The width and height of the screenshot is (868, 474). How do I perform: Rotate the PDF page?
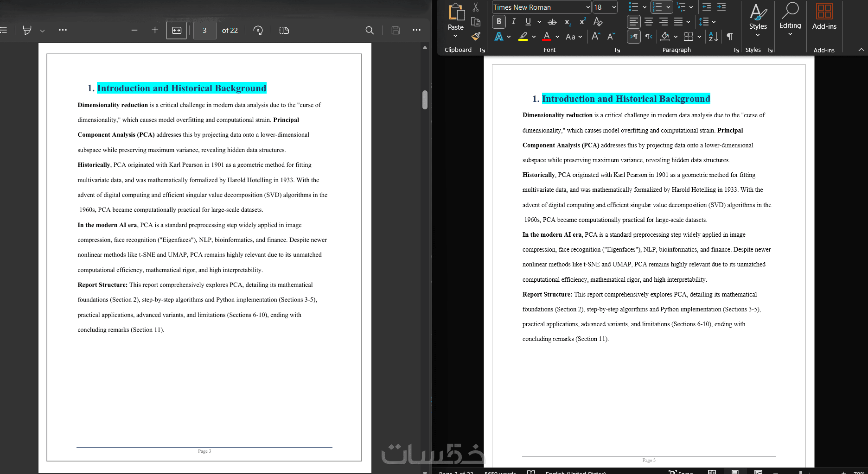pos(258,30)
